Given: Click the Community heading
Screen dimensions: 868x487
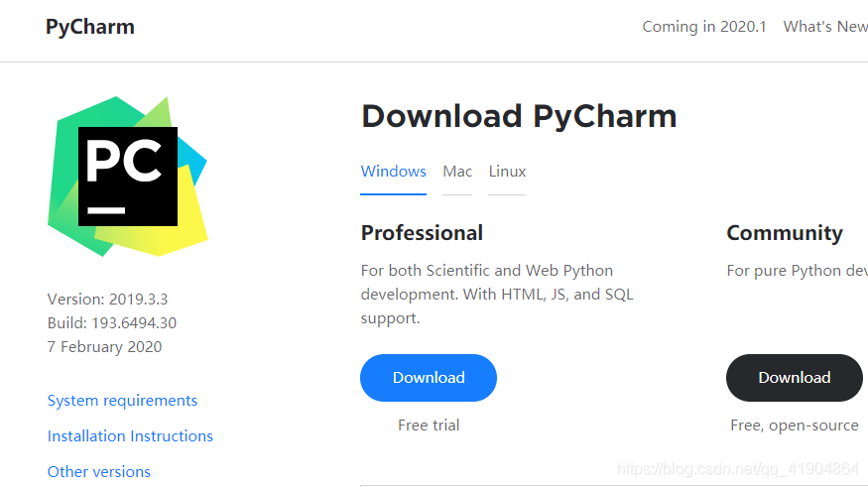Looking at the screenshot, I should pyautogui.click(x=785, y=233).
